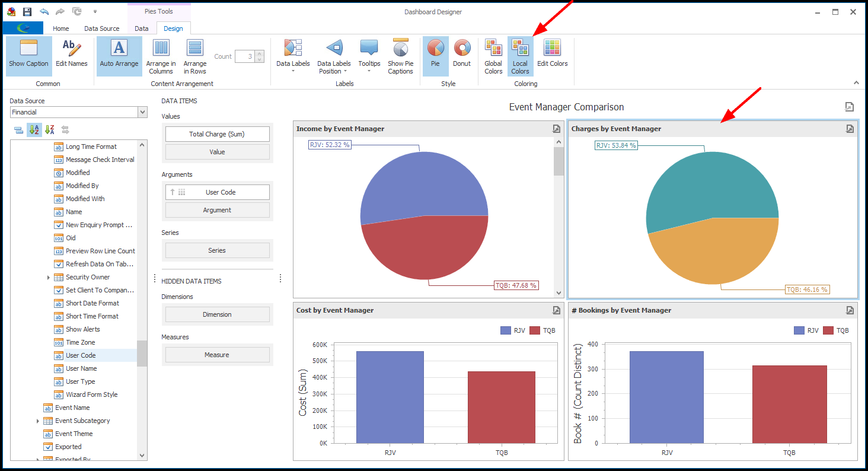Select Auto Arrange layout
Screen dimensions: 868x471
(119, 56)
